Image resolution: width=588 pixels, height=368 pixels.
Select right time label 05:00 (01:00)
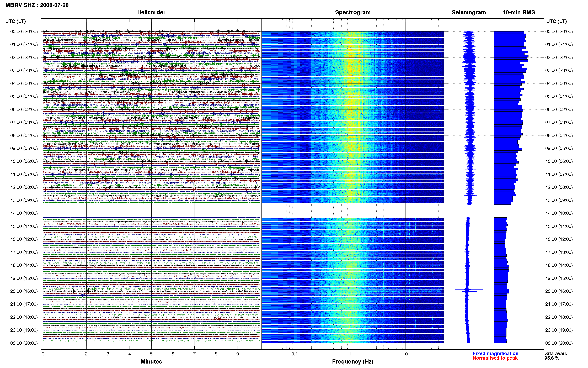(559, 96)
